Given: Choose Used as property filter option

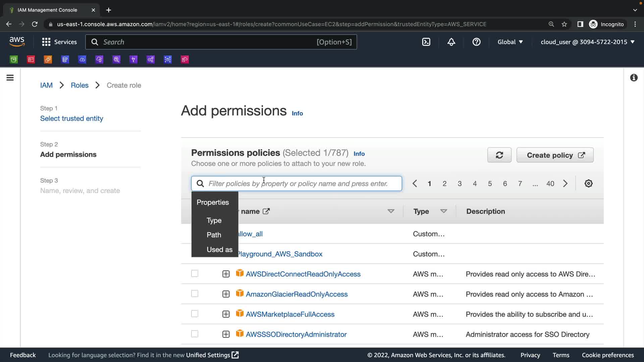Looking at the screenshot, I should click(x=219, y=250).
